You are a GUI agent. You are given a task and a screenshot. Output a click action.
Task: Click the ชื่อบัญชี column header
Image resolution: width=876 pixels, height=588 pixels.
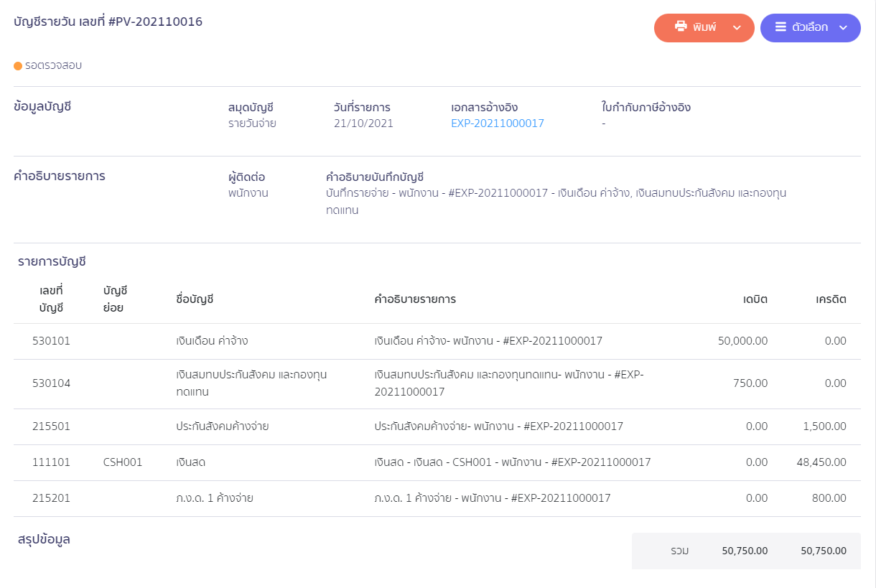(x=195, y=299)
